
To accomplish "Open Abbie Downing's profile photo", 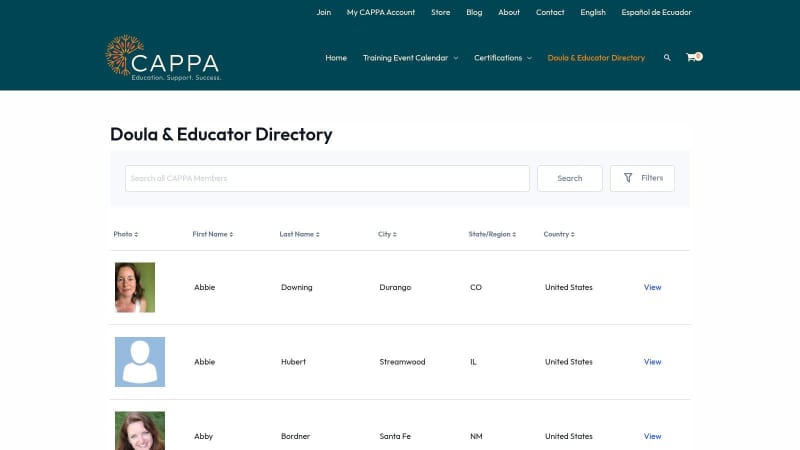I will 135,287.
